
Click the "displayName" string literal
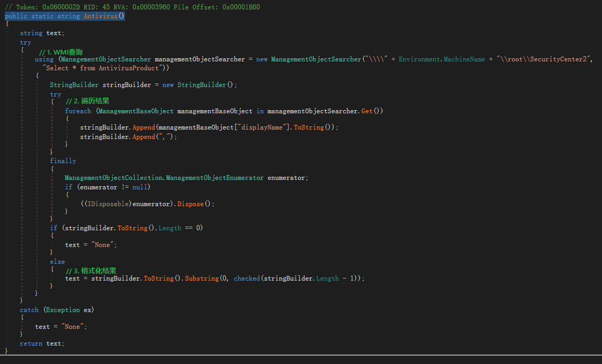[262, 127]
